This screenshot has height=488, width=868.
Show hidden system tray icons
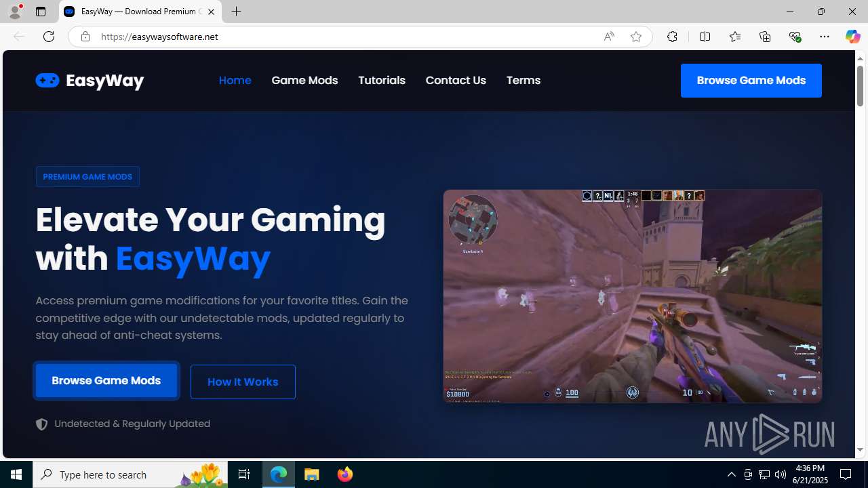click(732, 474)
